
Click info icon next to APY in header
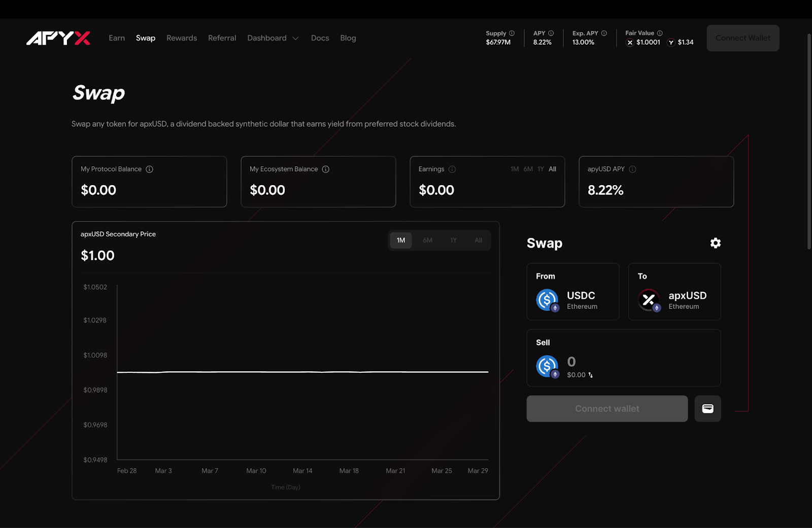(551, 33)
